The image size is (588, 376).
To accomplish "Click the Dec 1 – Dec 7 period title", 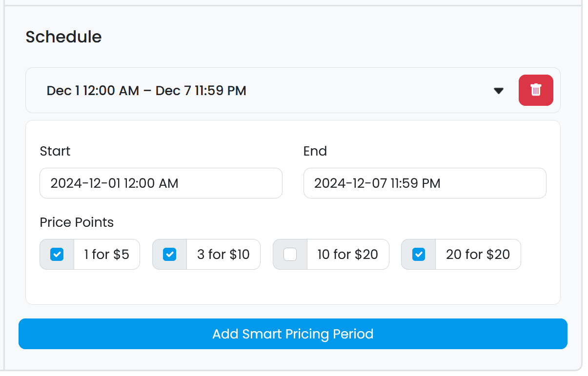I will click(146, 91).
